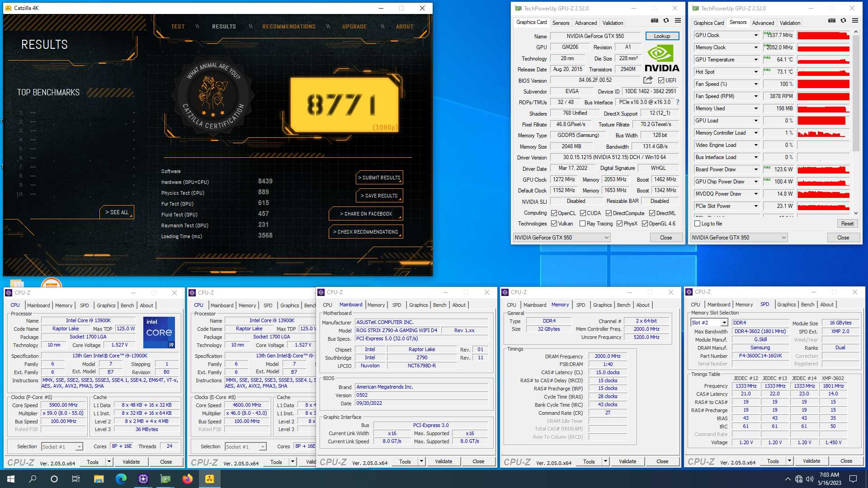The image size is (868, 488).
Task: Toggle UEFI checkbox in GPU-Z
Action: pos(661,80)
